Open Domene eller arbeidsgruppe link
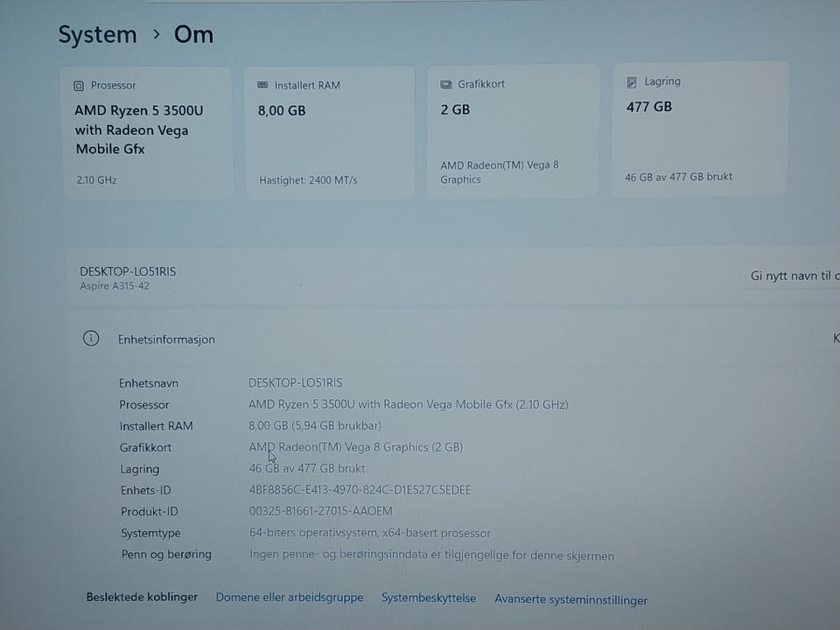Image resolution: width=840 pixels, height=630 pixels. tap(290, 598)
